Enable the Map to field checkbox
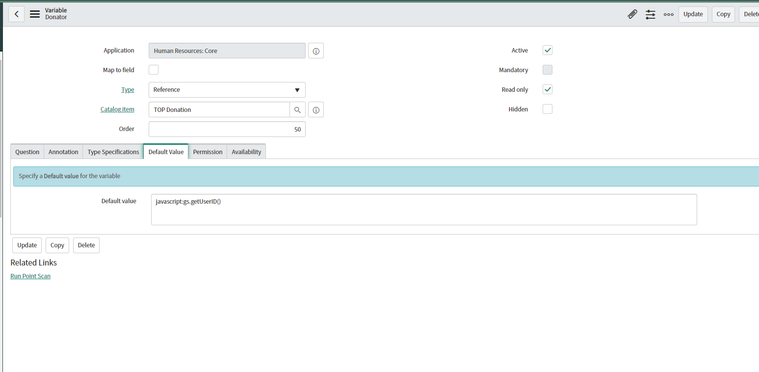 [x=153, y=70]
